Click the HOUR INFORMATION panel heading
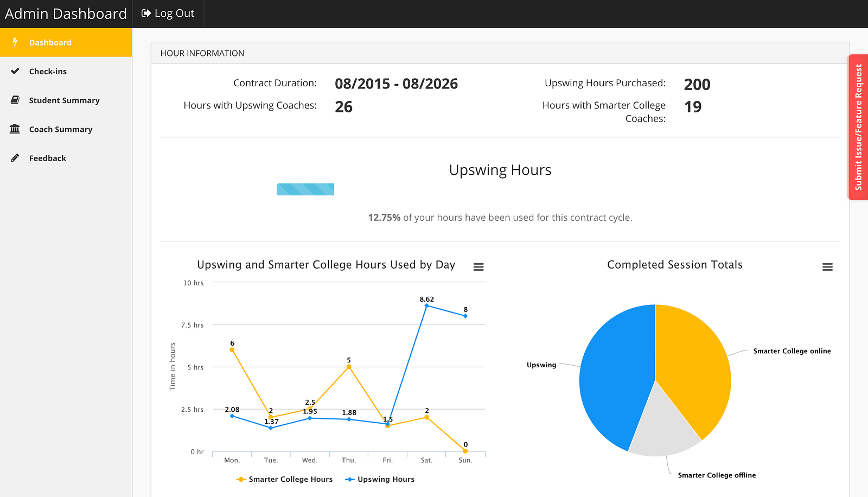The width and height of the screenshot is (868, 497). (x=202, y=53)
